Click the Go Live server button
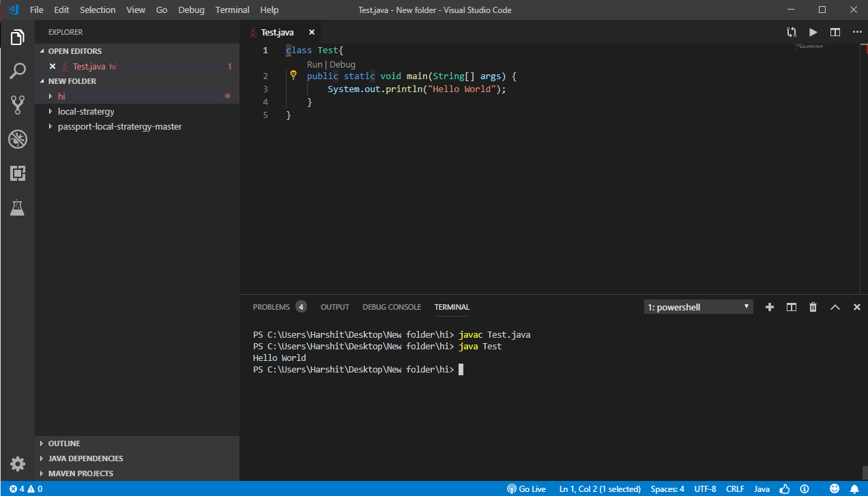 [x=526, y=488]
